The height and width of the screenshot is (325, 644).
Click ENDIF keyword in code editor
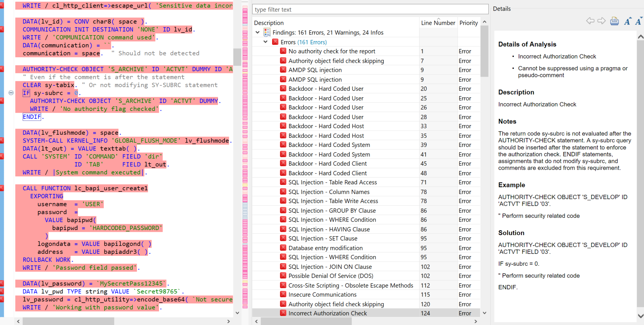click(x=32, y=117)
